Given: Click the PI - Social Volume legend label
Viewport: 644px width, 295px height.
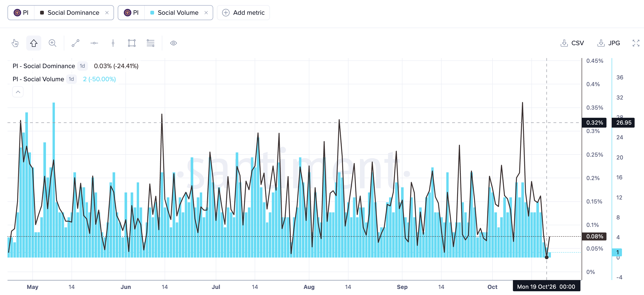Looking at the screenshot, I should [38, 79].
